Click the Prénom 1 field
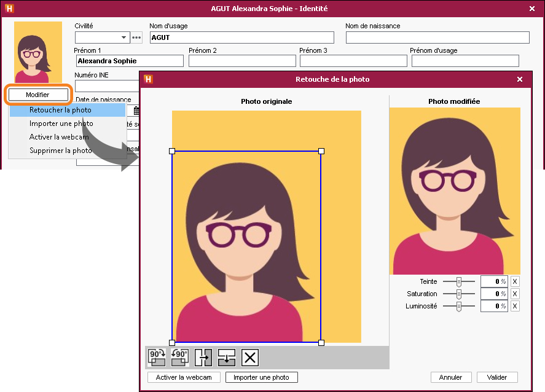The width and height of the screenshot is (545, 392). coord(130,61)
